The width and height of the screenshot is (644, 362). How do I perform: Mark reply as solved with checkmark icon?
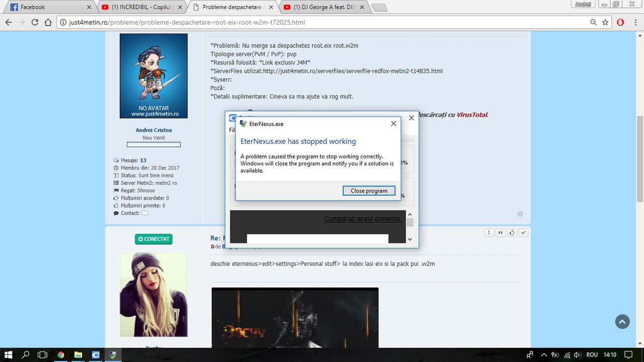524,232
